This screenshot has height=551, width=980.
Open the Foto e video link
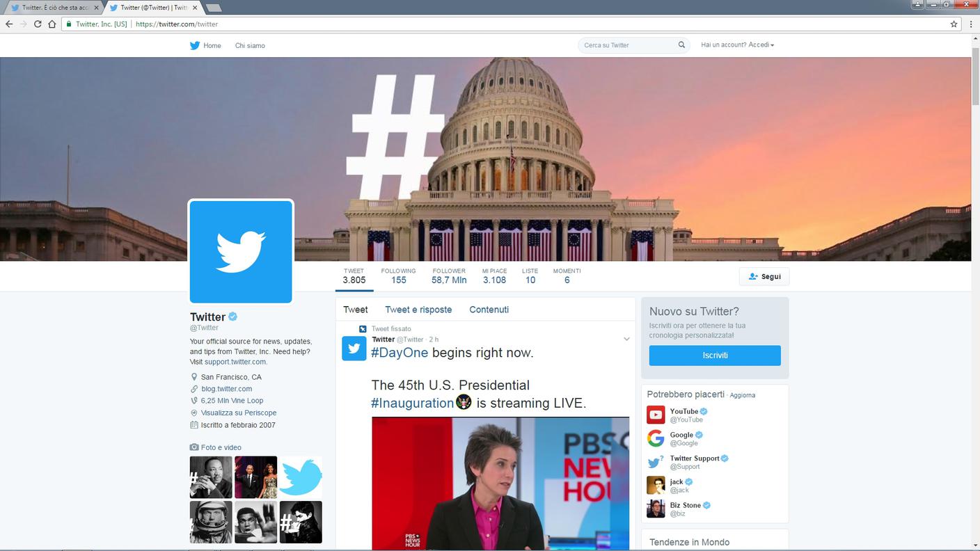[x=221, y=447]
